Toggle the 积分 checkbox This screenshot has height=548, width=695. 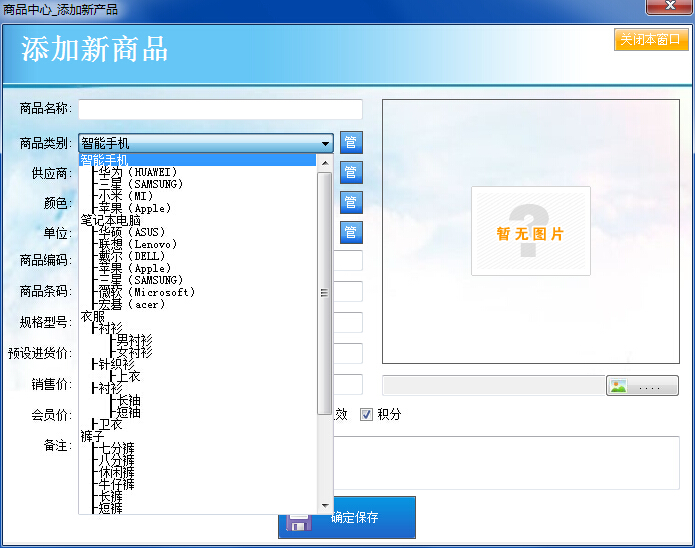point(367,414)
